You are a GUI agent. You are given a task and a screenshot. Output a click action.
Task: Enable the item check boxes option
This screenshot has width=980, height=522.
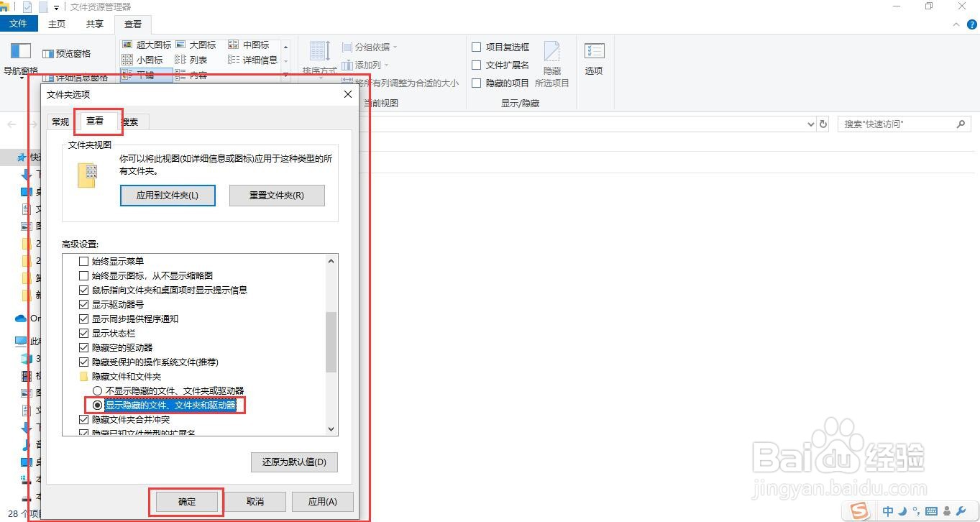[x=477, y=47]
